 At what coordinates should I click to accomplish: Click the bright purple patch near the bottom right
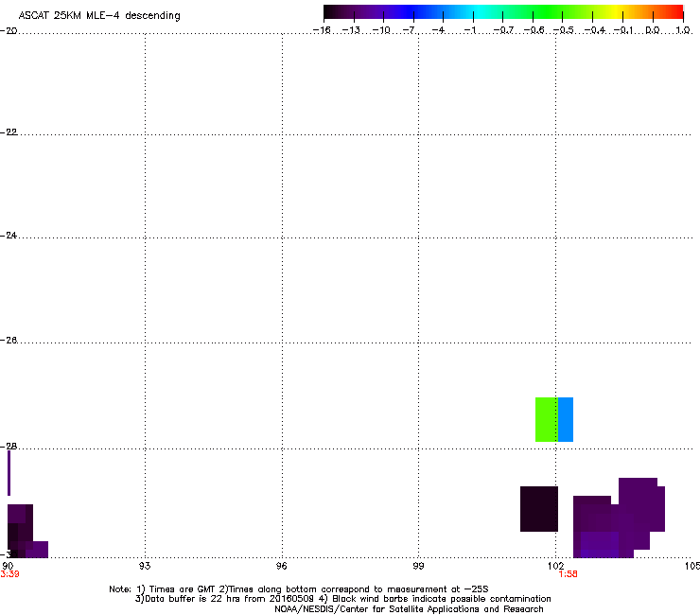pos(600,544)
